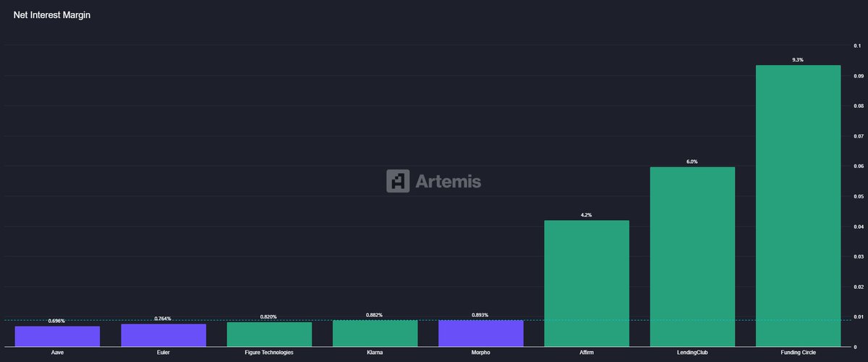Click the Euler axis label
The width and height of the screenshot is (868, 362).
click(x=163, y=353)
